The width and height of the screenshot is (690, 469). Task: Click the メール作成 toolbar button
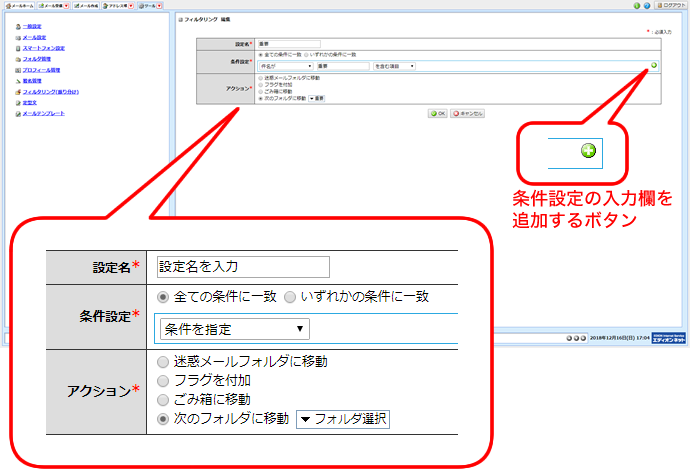pos(88,6)
